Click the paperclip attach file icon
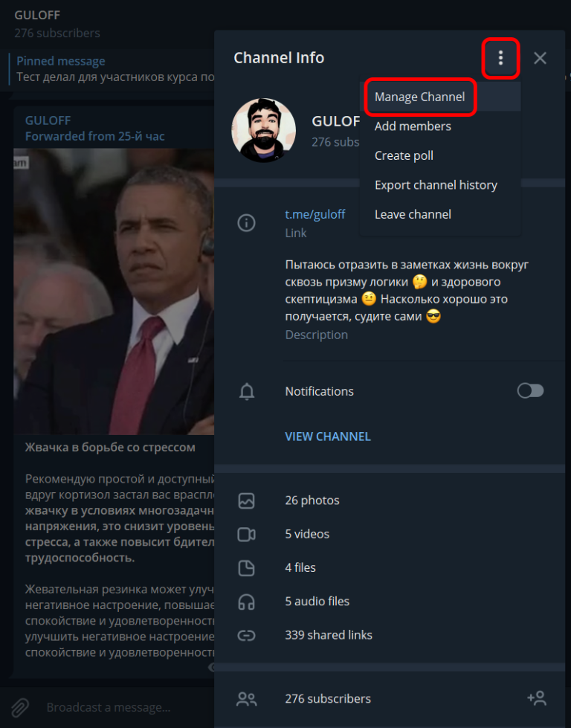The image size is (571, 728). tap(20, 707)
